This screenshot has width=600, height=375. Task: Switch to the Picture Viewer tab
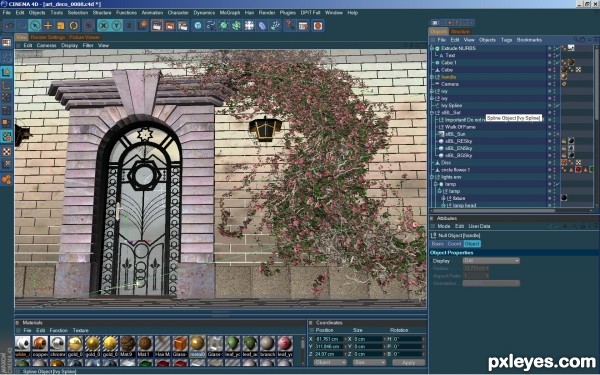point(85,38)
